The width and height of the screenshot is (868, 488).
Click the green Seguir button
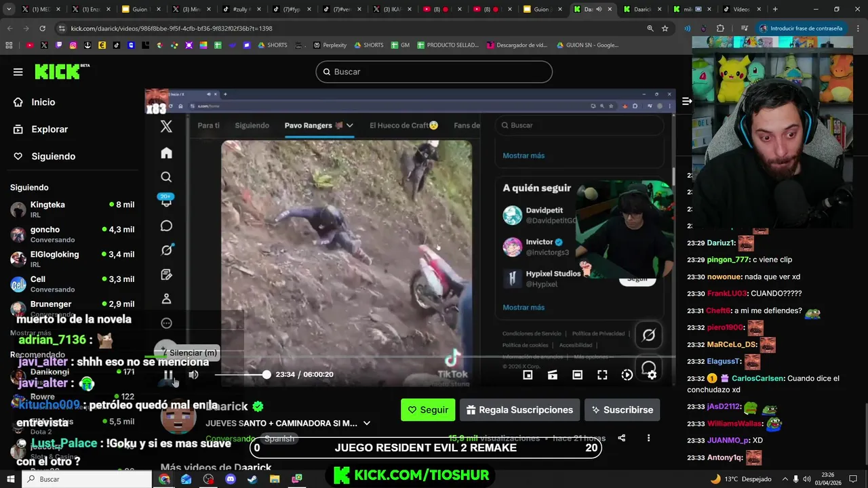pyautogui.click(x=428, y=409)
